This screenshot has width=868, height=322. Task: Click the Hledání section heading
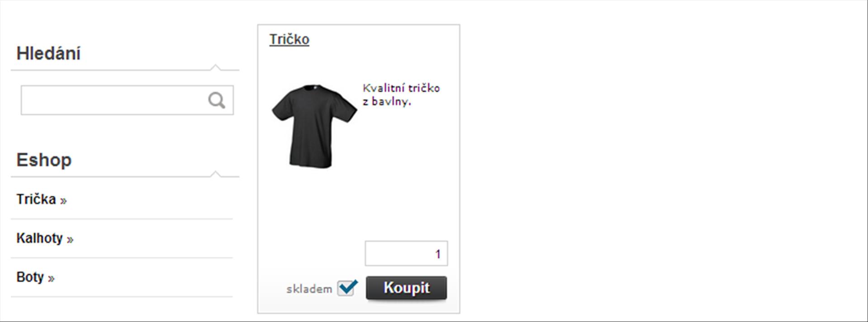pos(48,53)
